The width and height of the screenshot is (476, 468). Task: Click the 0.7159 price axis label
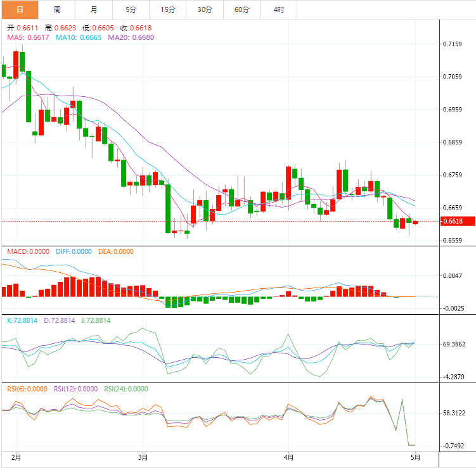(452, 44)
